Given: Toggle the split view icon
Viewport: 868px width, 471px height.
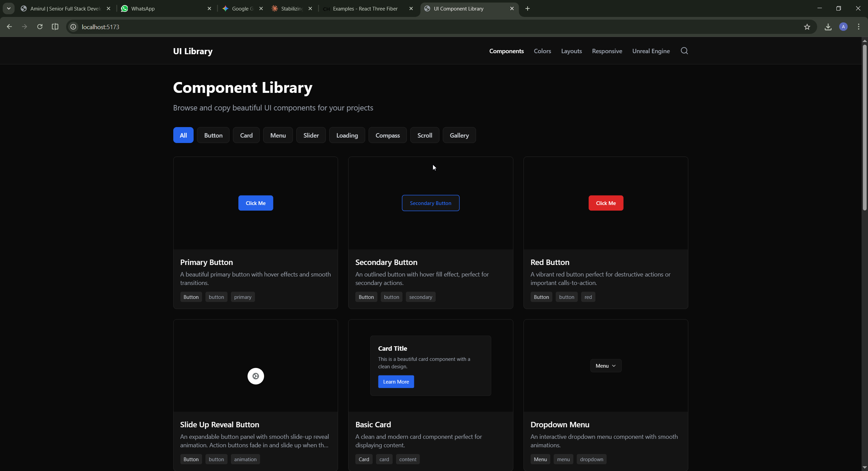Looking at the screenshot, I should pyautogui.click(x=55, y=27).
